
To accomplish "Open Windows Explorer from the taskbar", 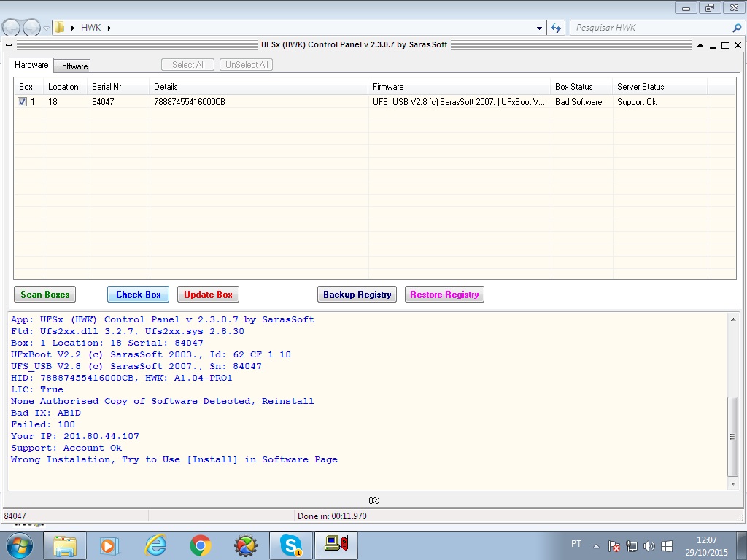I will [x=65, y=545].
